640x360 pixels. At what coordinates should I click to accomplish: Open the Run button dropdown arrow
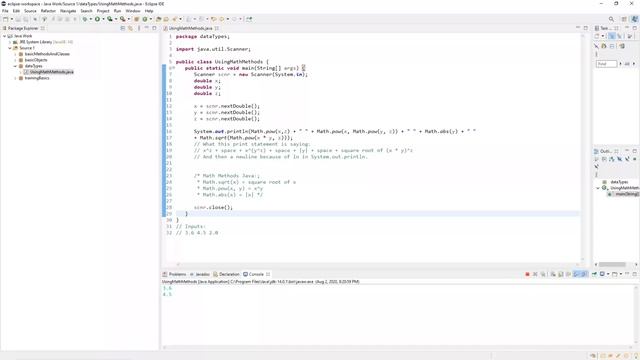[x=103, y=19]
